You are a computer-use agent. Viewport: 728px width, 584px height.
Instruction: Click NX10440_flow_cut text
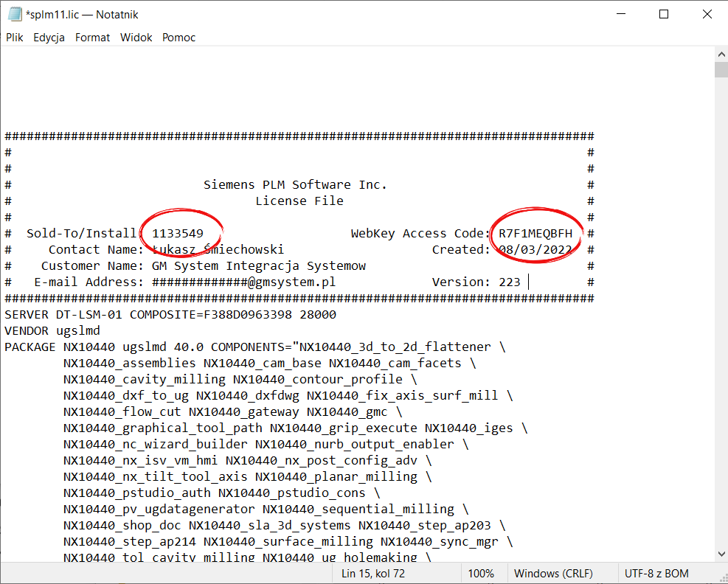(x=122, y=411)
